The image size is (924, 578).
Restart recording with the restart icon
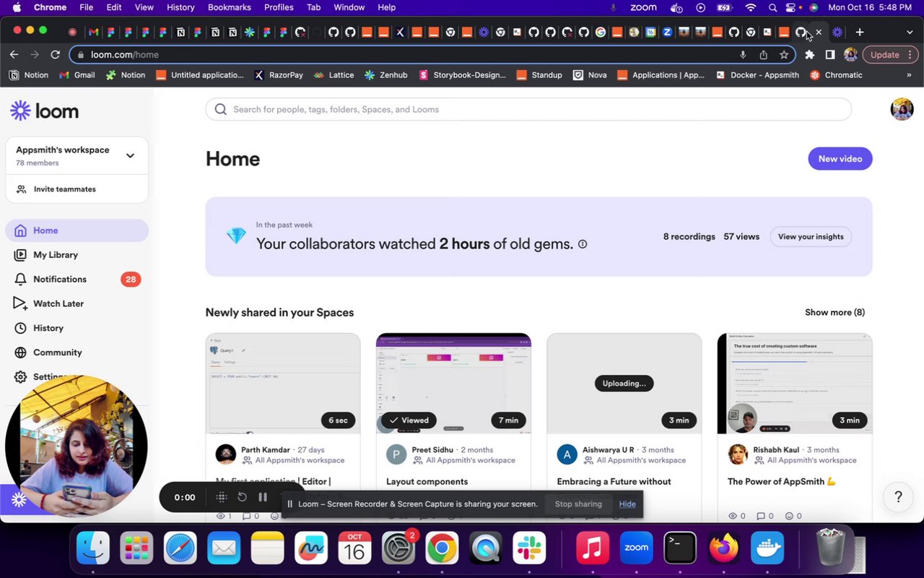click(x=243, y=497)
